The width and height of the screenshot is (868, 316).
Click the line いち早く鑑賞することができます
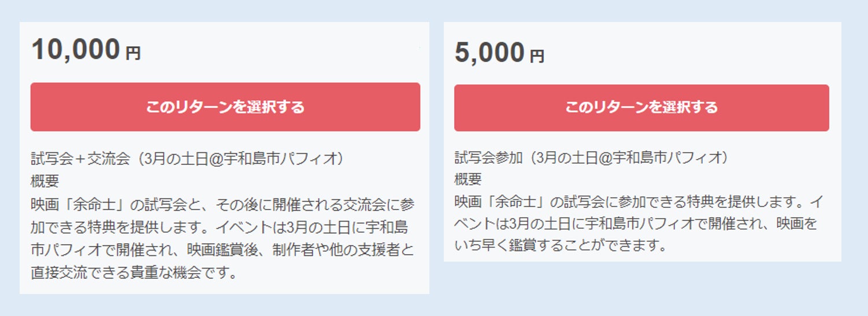(x=561, y=246)
